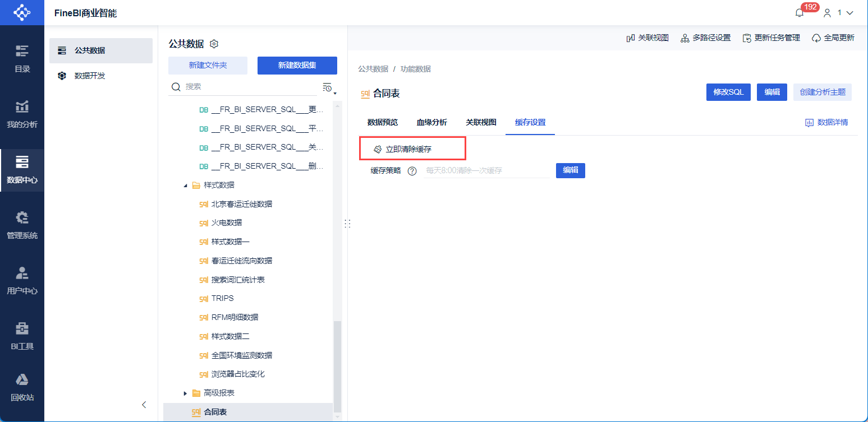The height and width of the screenshot is (422, 868).
Task: Expand the 高级报表 folder
Action: point(186,393)
